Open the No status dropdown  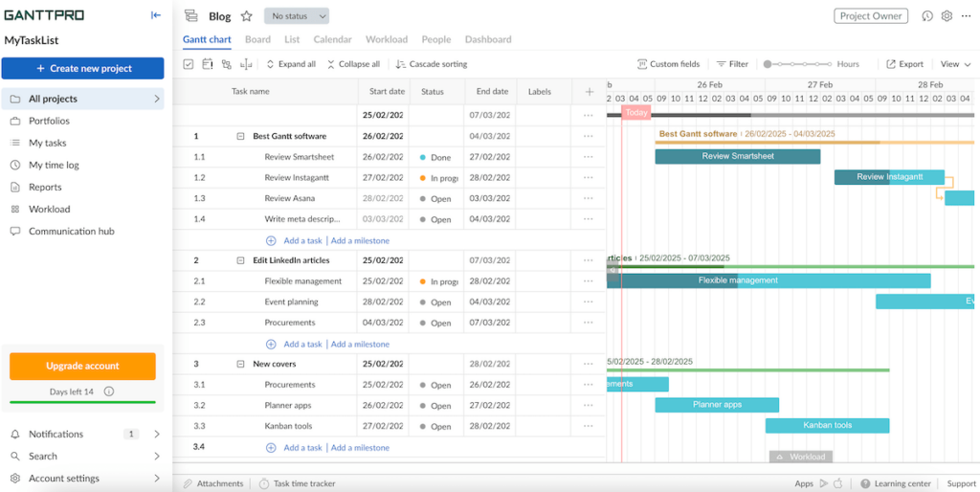point(297,16)
